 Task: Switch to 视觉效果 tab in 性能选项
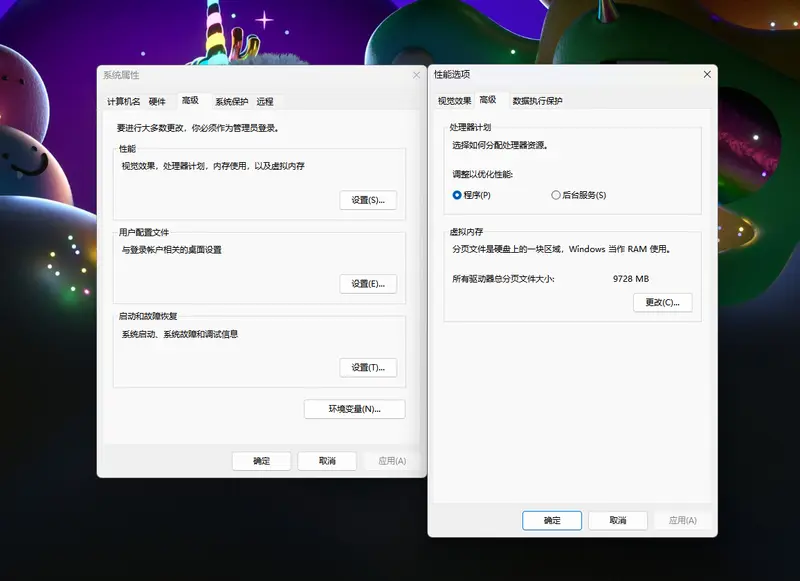coord(454,100)
